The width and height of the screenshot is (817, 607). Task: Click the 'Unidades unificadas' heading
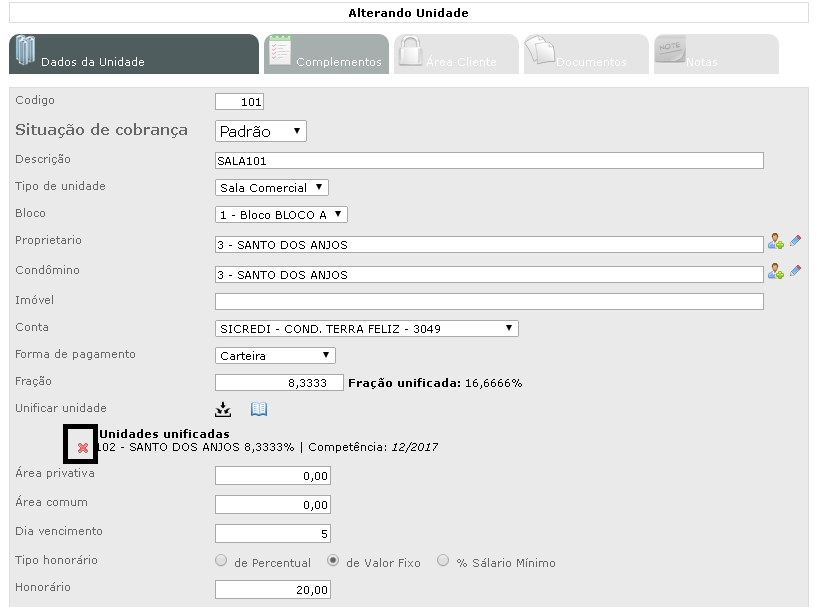point(164,434)
